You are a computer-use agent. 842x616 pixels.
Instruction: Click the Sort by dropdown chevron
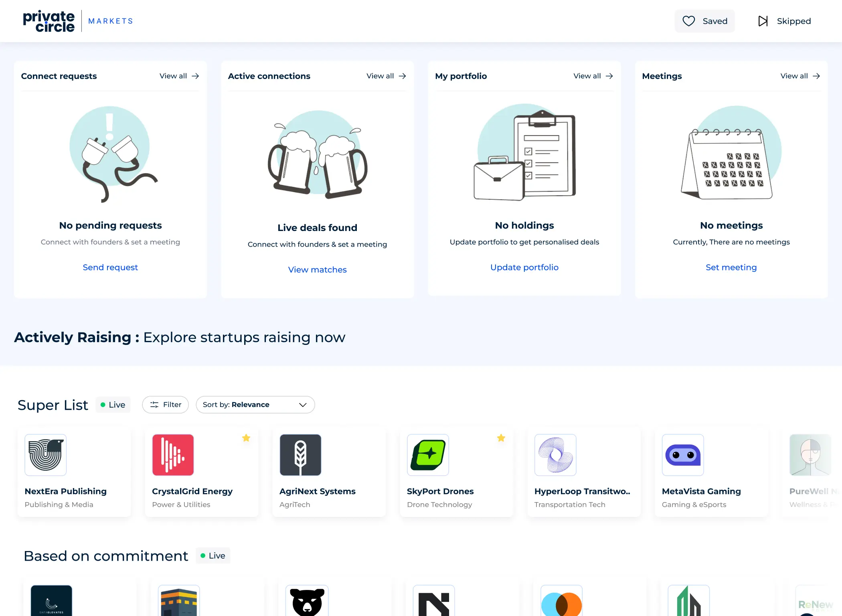[303, 405]
